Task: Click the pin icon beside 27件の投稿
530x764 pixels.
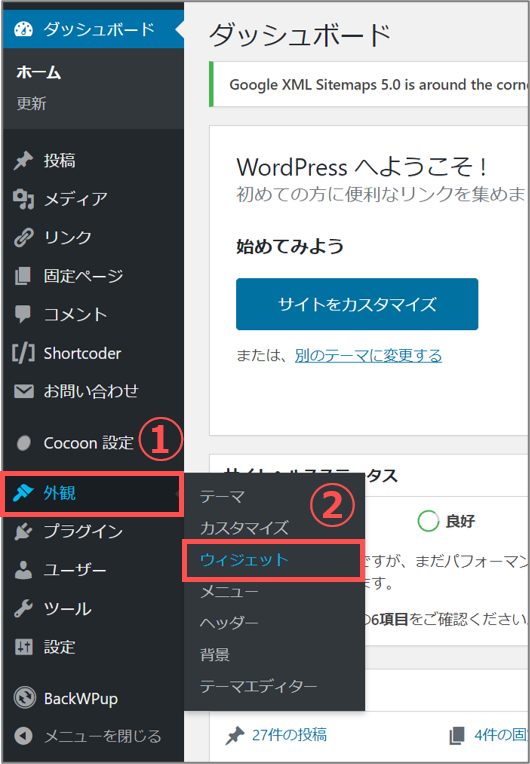Action: [235, 735]
